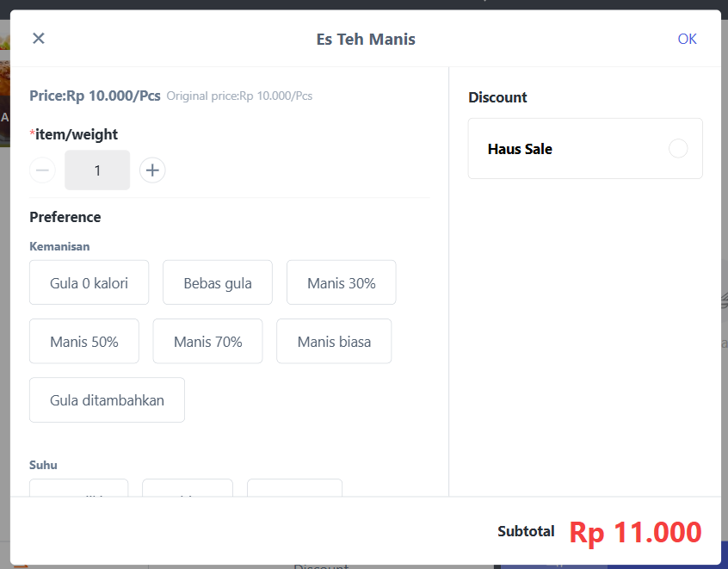Click the Haus Sale discount card label
The image size is (728, 569).
coord(520,149)
